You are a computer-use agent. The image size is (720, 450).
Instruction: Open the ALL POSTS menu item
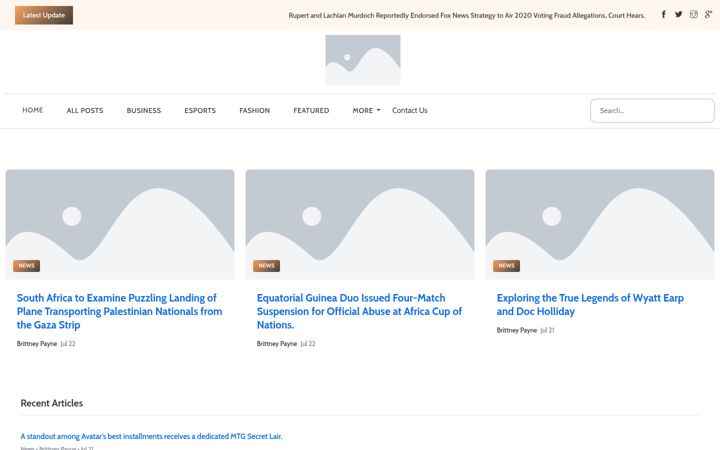point(85,110)
